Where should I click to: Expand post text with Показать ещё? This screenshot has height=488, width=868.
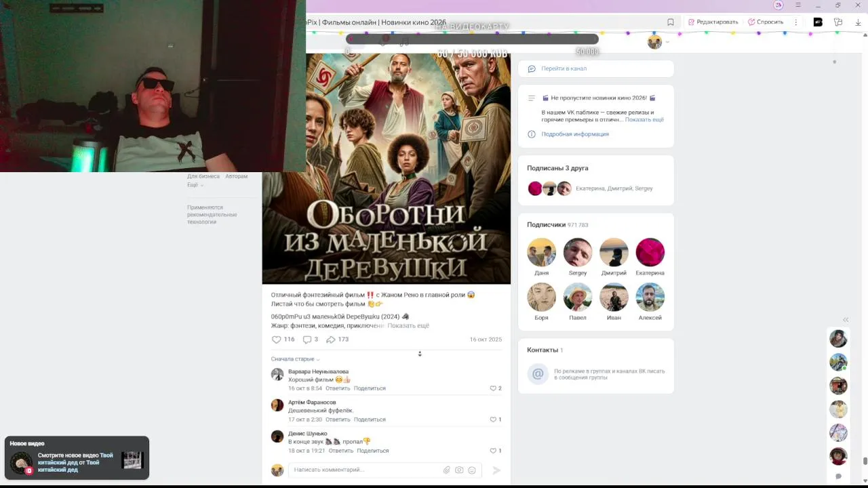[408, 326]
